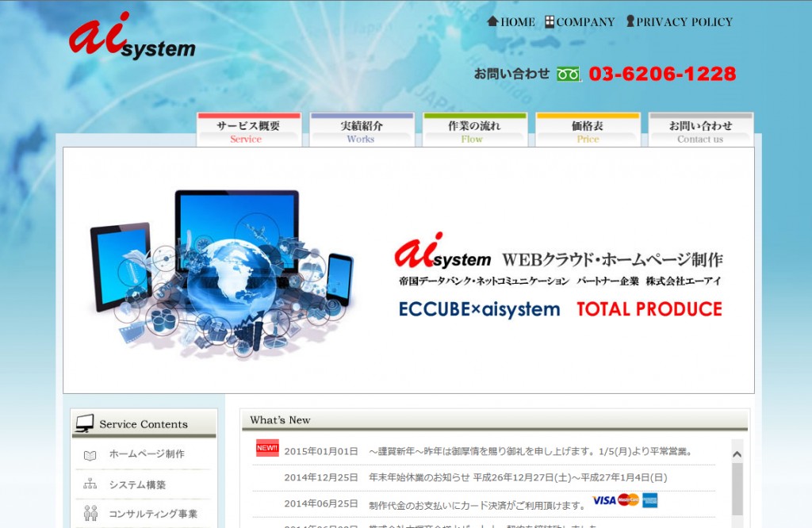Click the ai system logo inside banner
Image resolution: width=812 pixels, height=528 pixels.
(x=442, y=251)
